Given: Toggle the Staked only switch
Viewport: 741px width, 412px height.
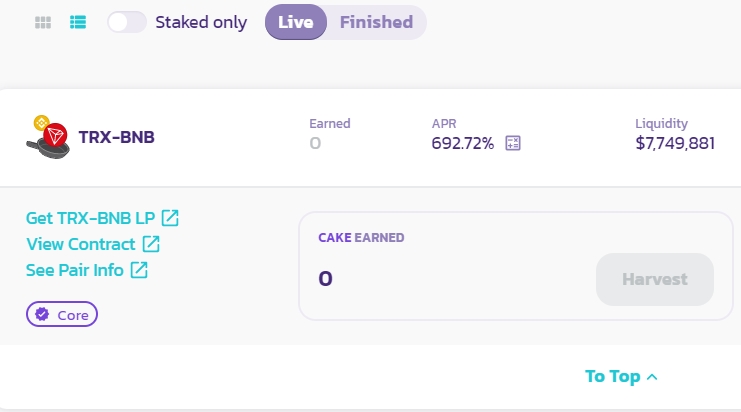Looking at the screenshot, I should point(127,22).
